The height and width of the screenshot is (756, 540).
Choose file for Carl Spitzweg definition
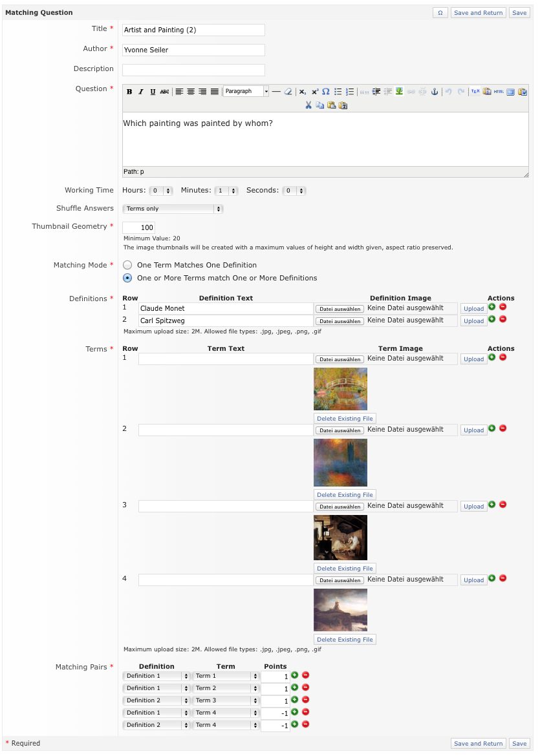click(x=340, y=321)
